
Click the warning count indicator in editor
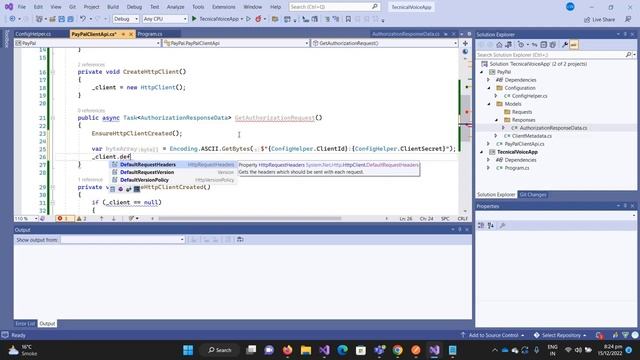click(x=82, y=219)
